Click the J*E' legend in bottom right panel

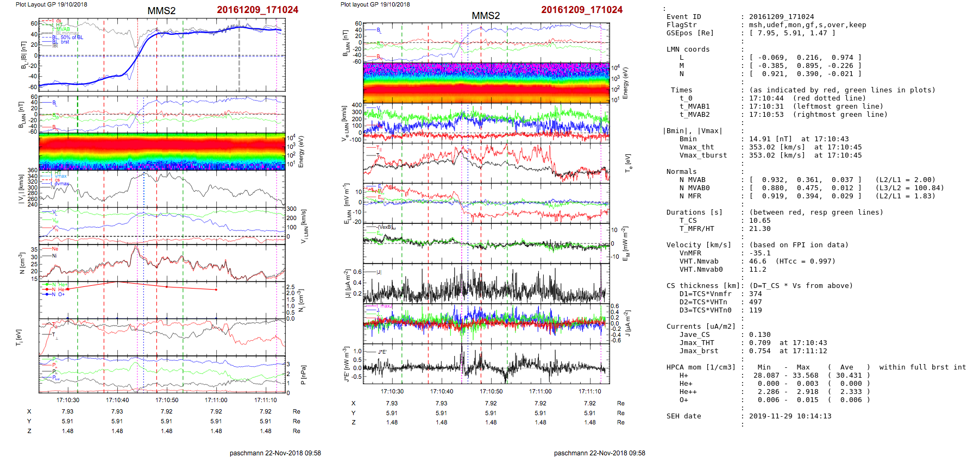[381, 352]
